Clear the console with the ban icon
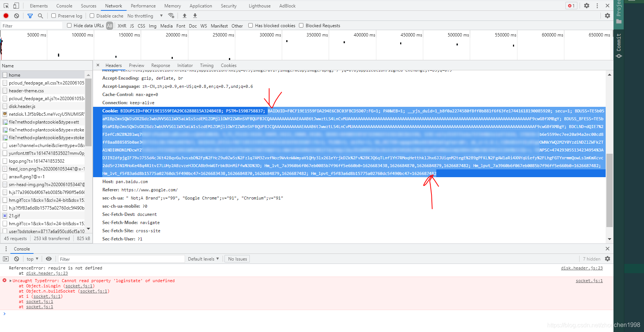Image resolution: width=644 pixels, height=332 pixels. [x=17, y=259]
